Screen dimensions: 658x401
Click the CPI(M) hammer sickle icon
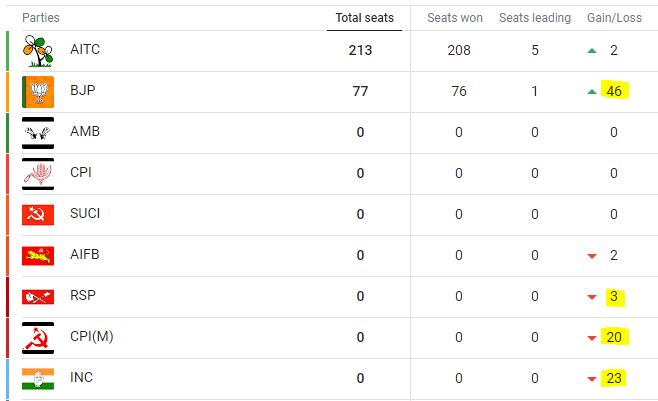(x=38, y=337)
